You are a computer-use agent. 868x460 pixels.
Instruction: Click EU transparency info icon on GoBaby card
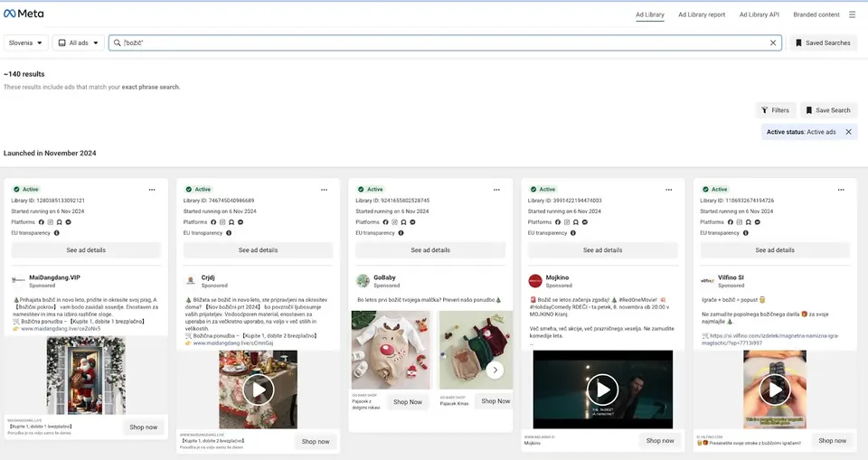click(x=401, y=233)
